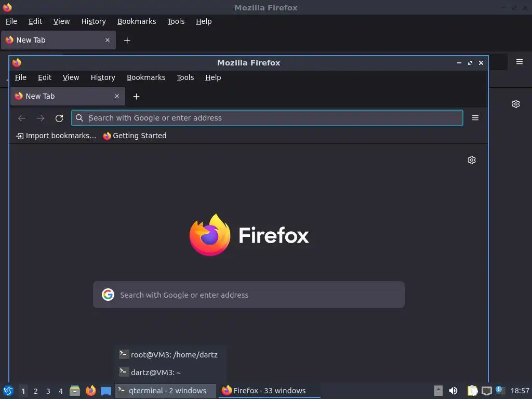Viewport: 532px width, 399px height.
Task: Open Help menu in the background Firefox window
Action: pyautogui.click(x=204, y=21)
